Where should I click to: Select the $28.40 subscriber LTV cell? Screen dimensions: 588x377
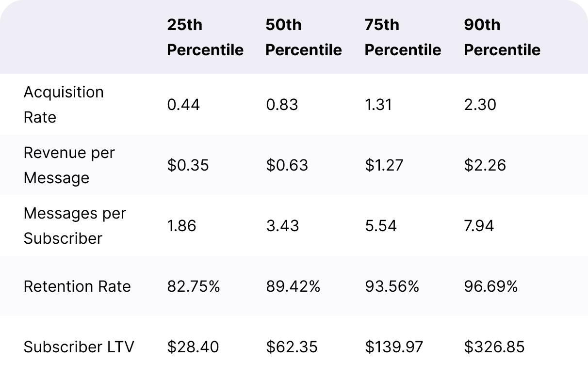click(x=193, y=347)
